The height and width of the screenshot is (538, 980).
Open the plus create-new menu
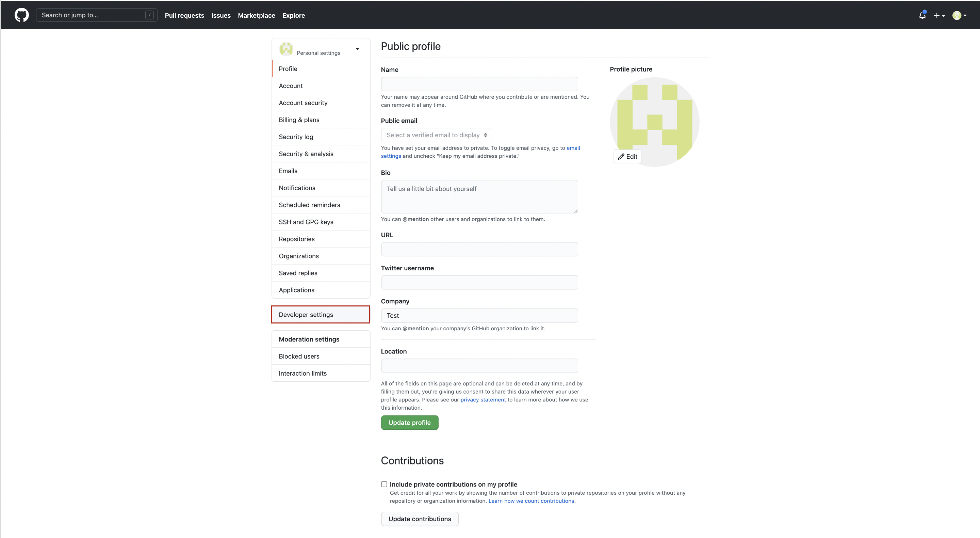(939, 15)
